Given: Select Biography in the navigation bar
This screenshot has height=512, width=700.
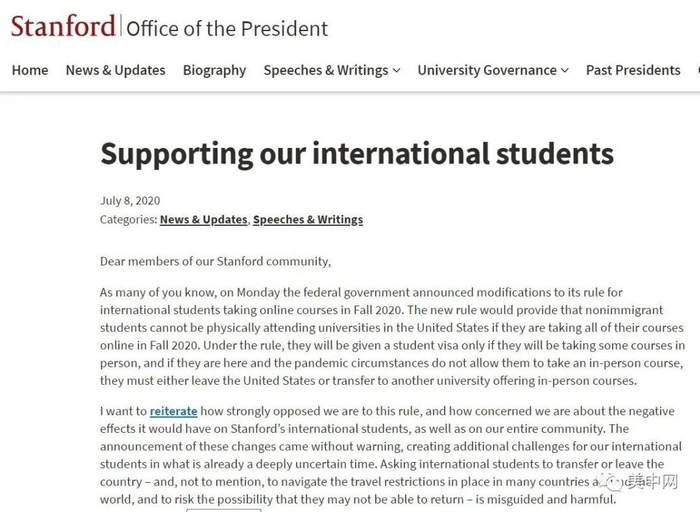Looking at the screenshot, I should [x=214, y=70].
